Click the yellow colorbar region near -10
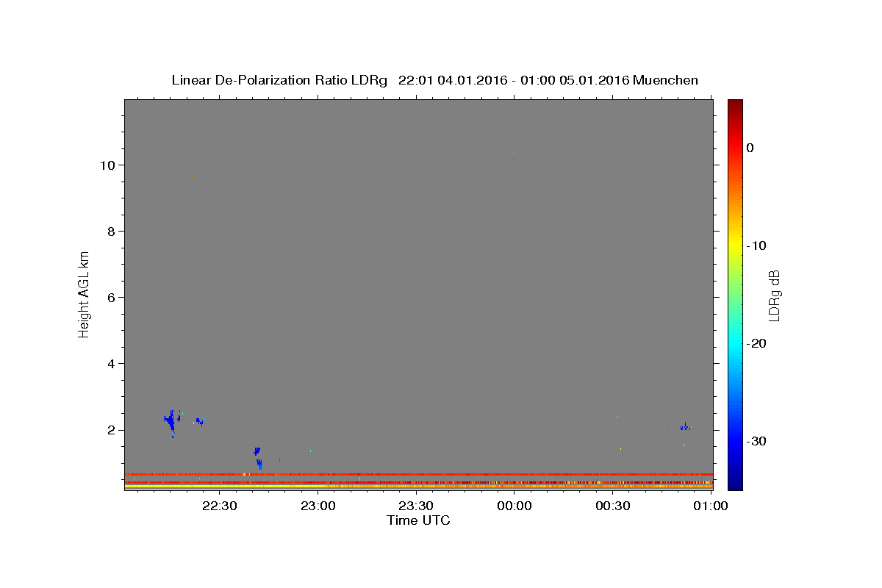This screenshot has height=588, width=882. 735,245
